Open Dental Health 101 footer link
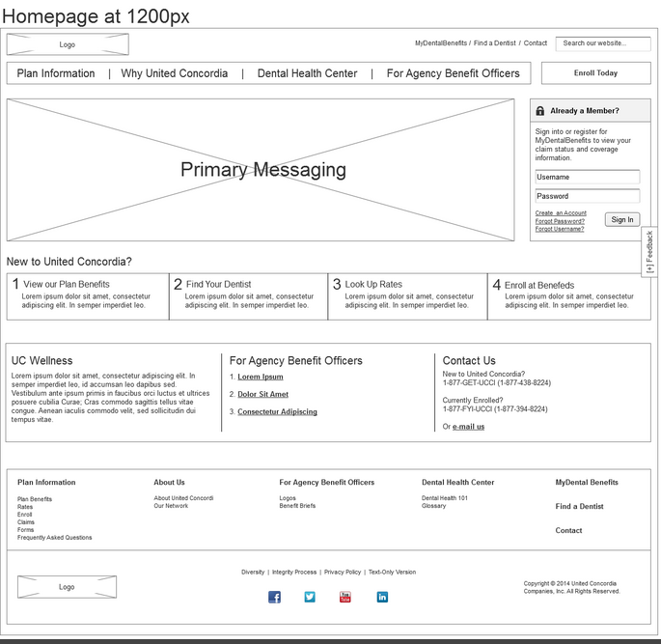Image resolution: width=661 pixels, height=644 pixels. pos(444,497)
